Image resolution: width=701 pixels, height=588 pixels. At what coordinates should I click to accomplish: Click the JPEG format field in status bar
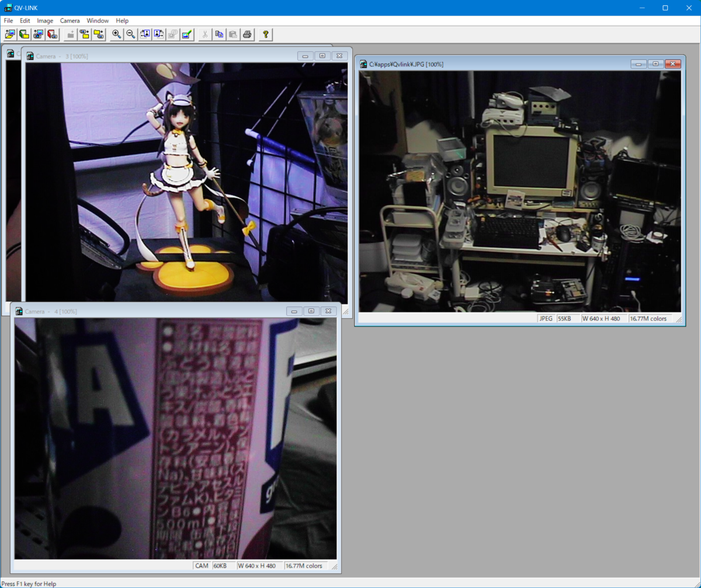click(546, 319)
